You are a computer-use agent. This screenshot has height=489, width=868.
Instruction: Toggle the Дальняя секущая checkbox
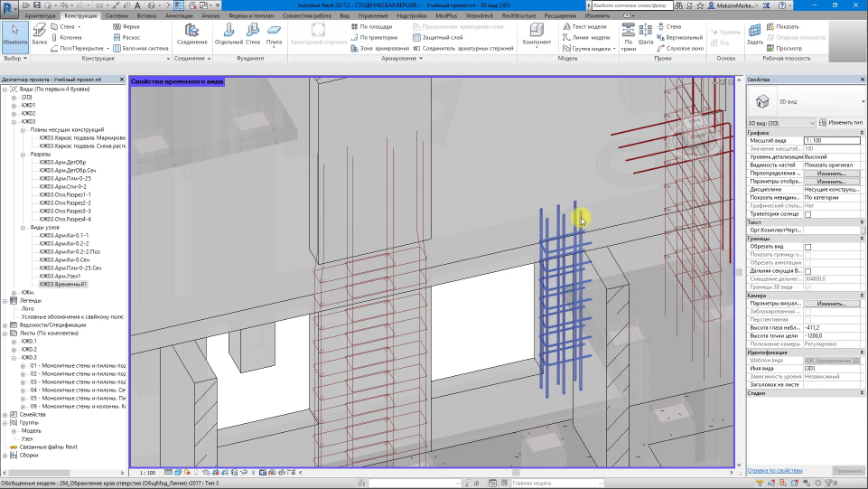[807, 271]
